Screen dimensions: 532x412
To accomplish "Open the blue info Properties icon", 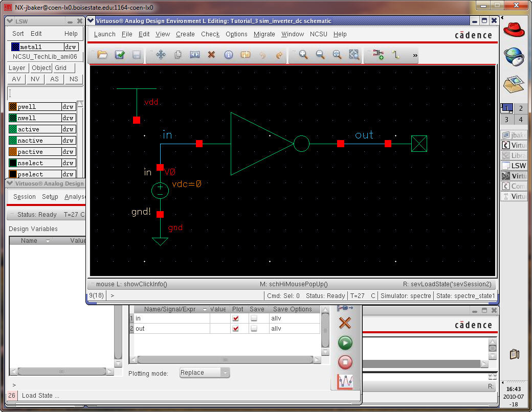I will pos(229,55).
